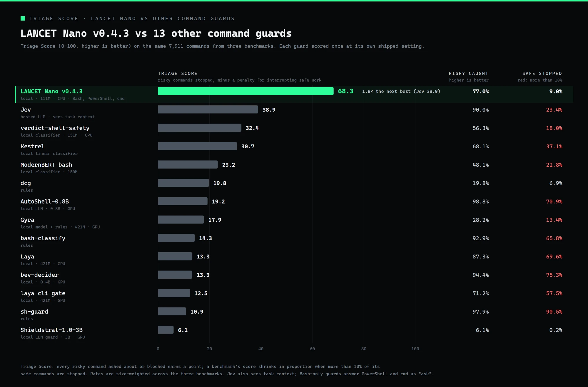Click bev-decider's 75.3% safe stopped value

(x=554, y=275)
